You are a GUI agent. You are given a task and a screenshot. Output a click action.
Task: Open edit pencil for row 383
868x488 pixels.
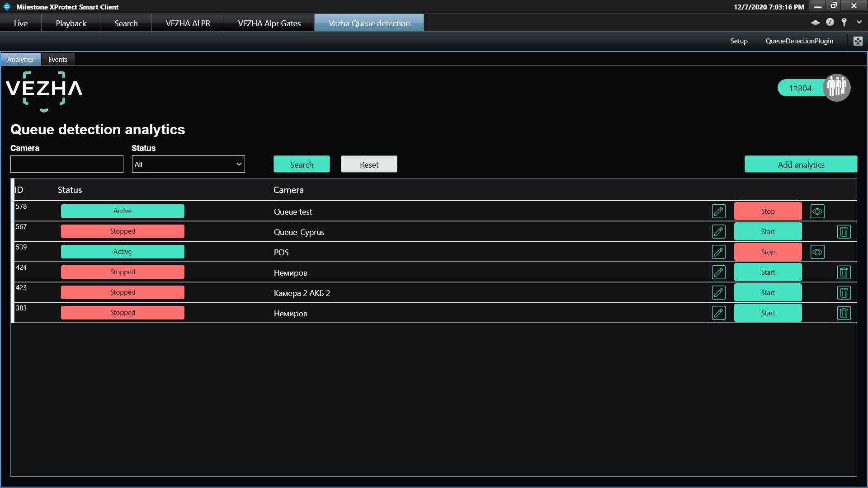click(719, 313)
